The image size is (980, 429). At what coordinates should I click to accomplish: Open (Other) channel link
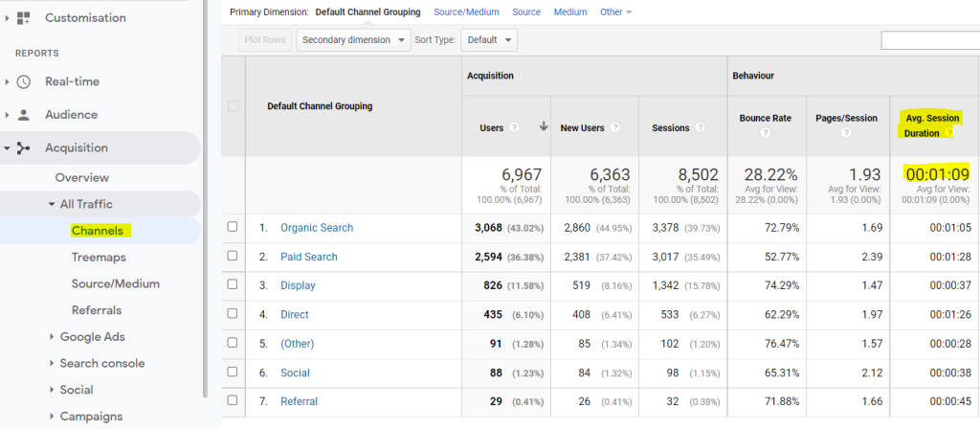(298, 344)
